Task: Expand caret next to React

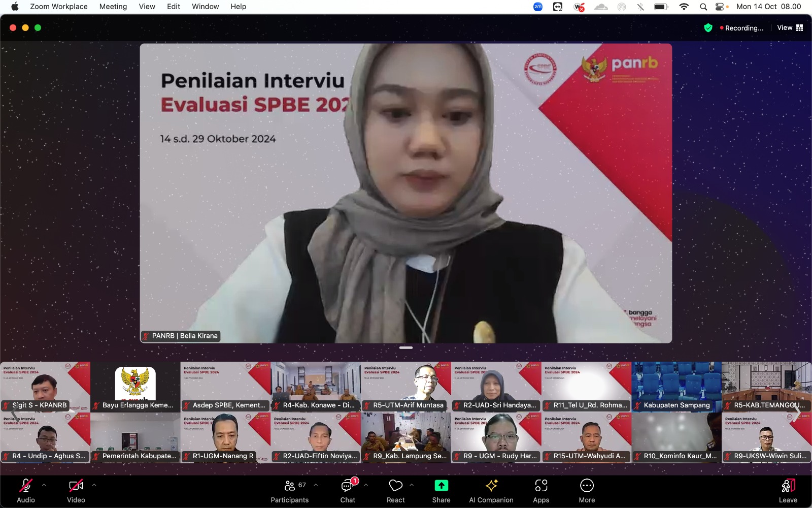Action: point(412,485)
